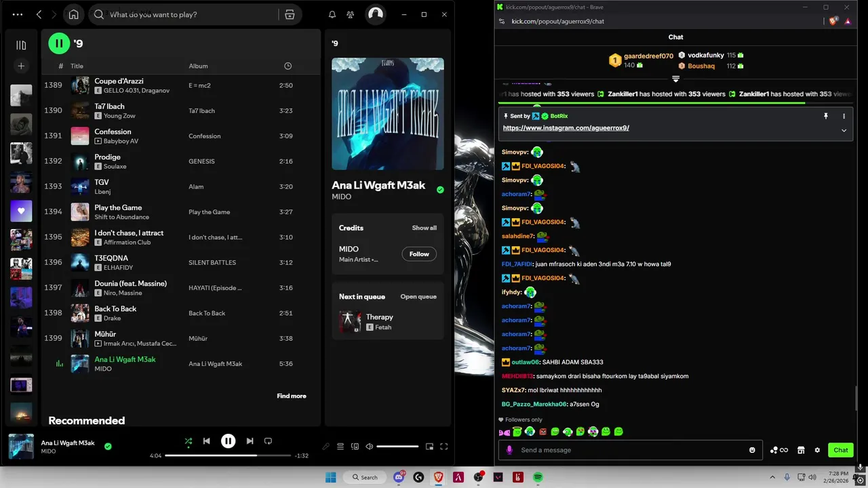This screenshot has width=868, height=488.
Task: Skip to next track
Action: (x=250, y=441)
